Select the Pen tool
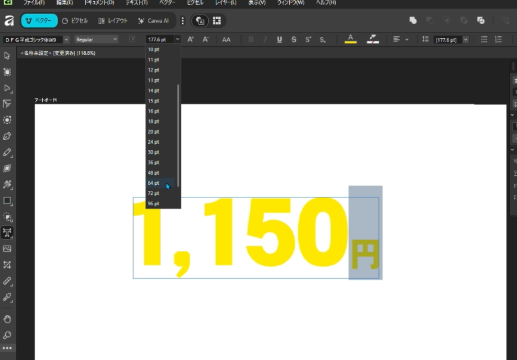This screenshot has height=360, width=517. [x=7, y=136]
